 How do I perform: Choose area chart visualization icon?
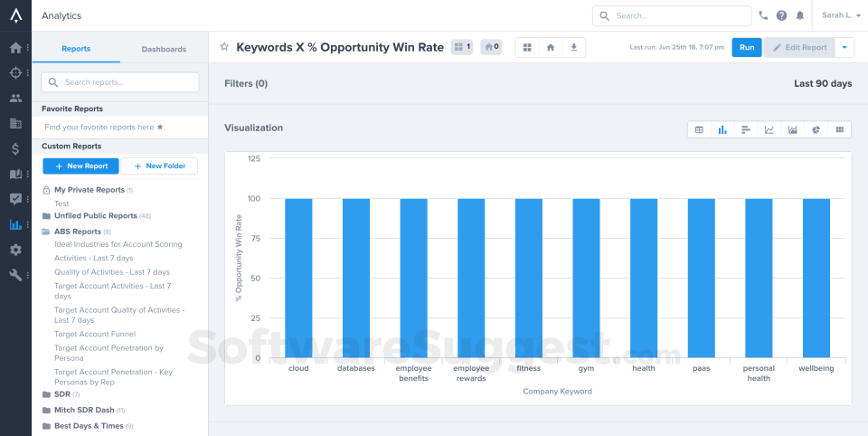pos(793,129)
